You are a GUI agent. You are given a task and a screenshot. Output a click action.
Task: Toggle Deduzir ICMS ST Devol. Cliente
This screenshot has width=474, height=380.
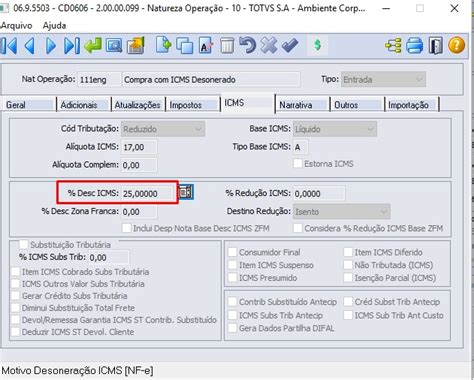click(15, 332)
